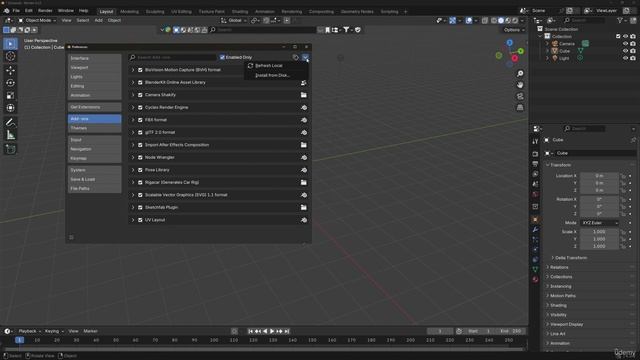Viewport: 640px width, 360px height.
Task: Expand the Viewport Display panel
Action: coord(567,324)
